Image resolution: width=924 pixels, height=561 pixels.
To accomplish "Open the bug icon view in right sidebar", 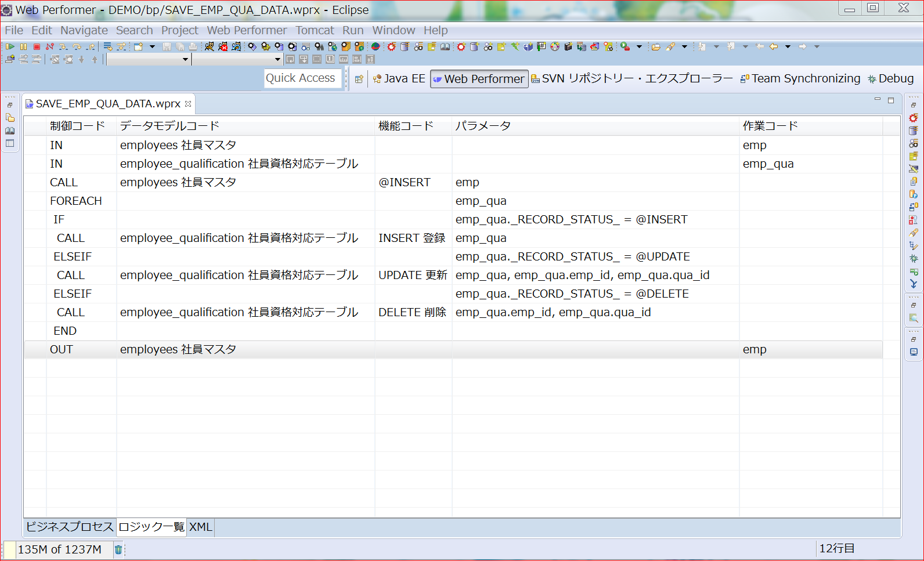I will (914, 259).
